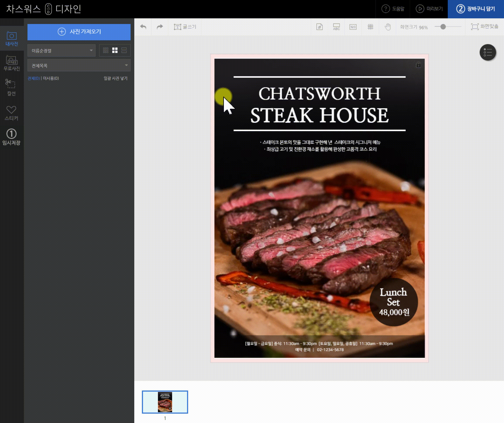The width and height of the screenshot is (504, 423).
Task: Select the 칼선 cut-line tool
Action: click(12, 88)
